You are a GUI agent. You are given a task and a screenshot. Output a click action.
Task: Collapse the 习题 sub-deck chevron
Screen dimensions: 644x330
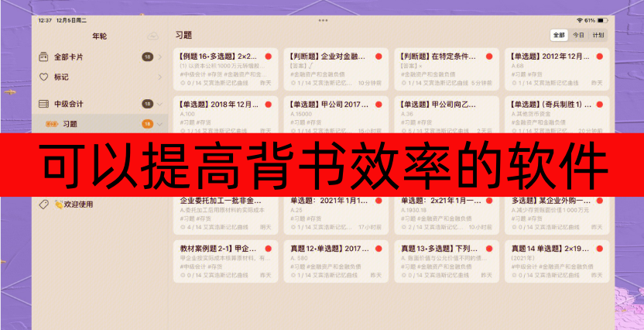(159, 124)
